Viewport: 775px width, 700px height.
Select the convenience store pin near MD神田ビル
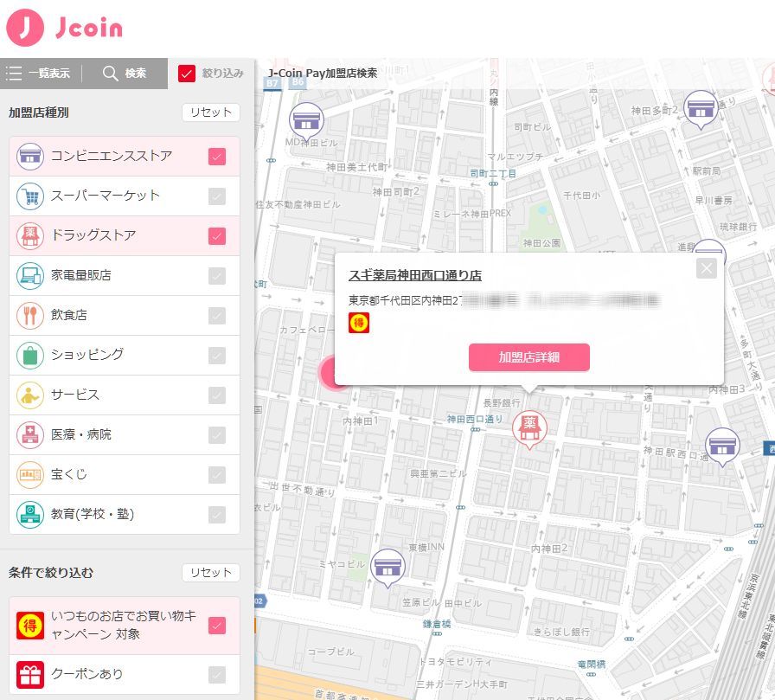pyautogui.click(x=306, y=122)
